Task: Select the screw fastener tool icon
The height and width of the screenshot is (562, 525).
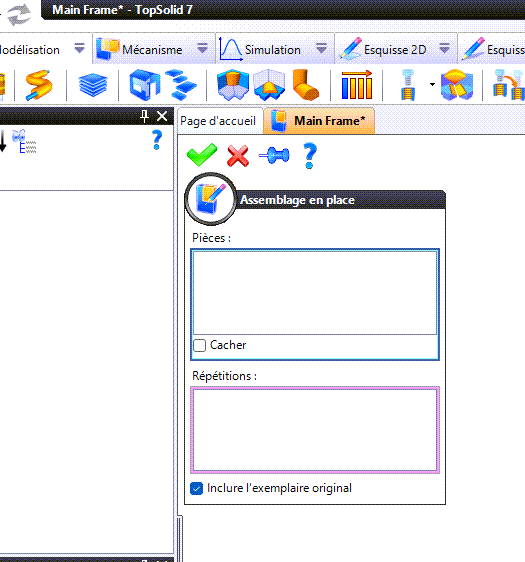Action: point(407,85)
